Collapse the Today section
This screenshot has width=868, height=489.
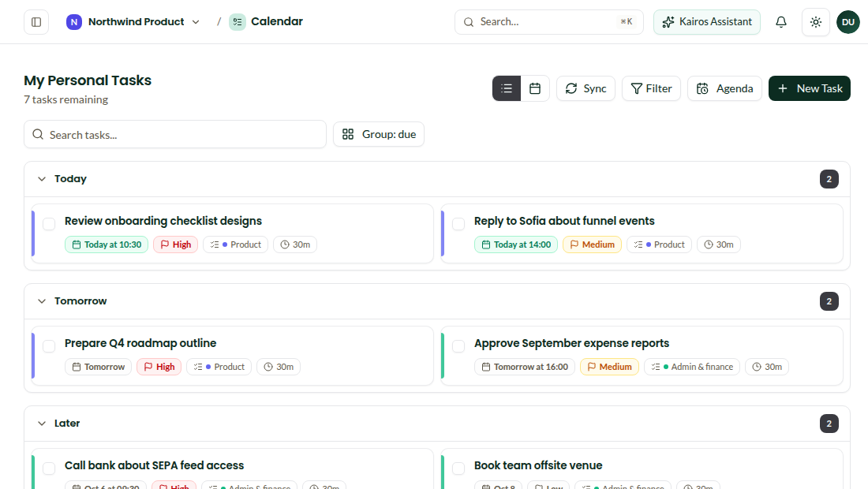[42, 179]
